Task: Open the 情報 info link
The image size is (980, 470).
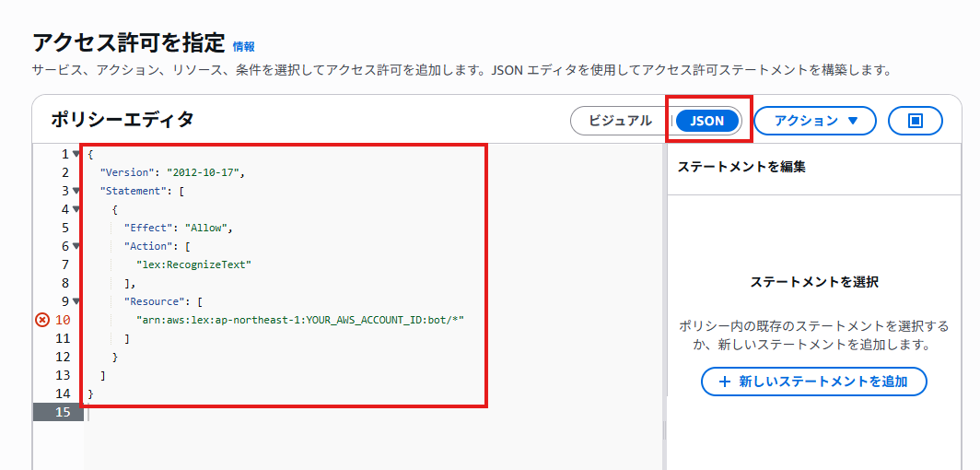Action: tap(243, 47)
